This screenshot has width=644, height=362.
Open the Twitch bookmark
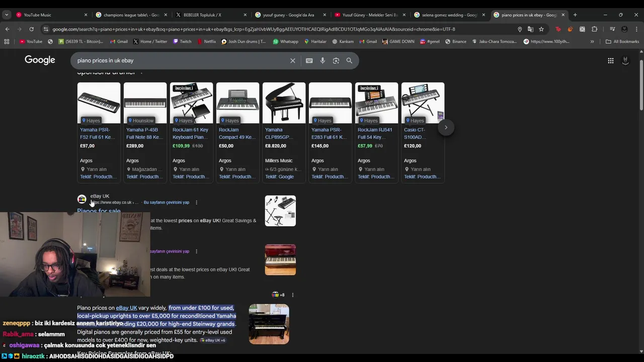182,41
